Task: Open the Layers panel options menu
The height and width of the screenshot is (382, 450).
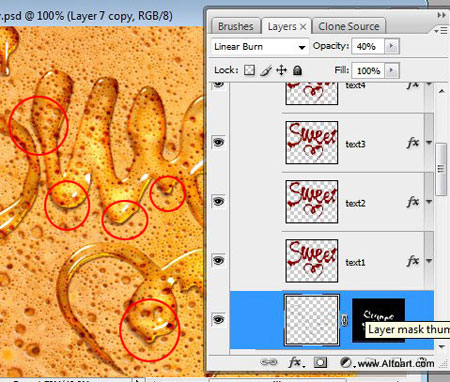Action: coord(441,31)
